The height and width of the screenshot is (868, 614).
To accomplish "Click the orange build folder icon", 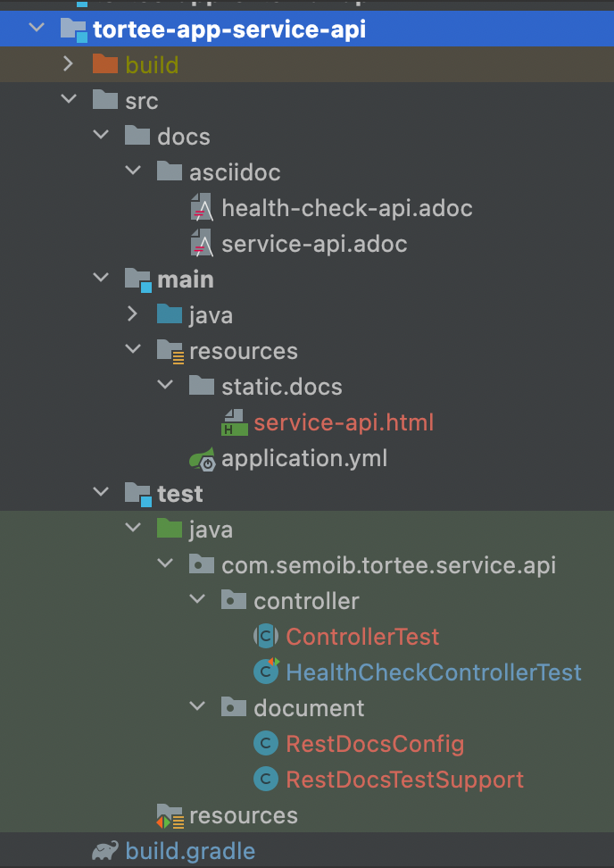I will [105, 65].
